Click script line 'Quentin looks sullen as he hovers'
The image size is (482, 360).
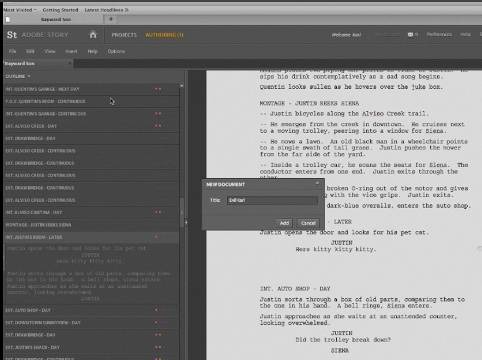(x=351, y=87)
